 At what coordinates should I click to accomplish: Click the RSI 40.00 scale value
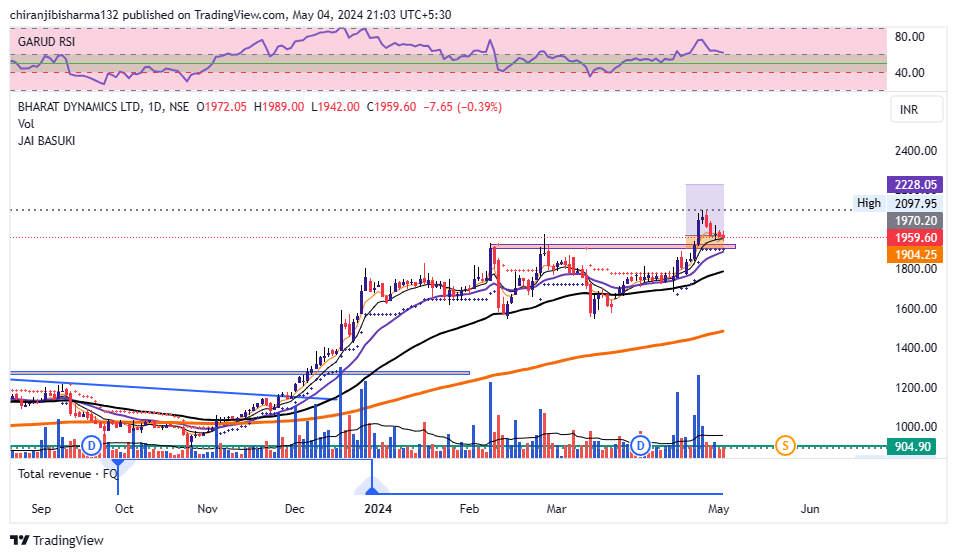tap(909, 73)
